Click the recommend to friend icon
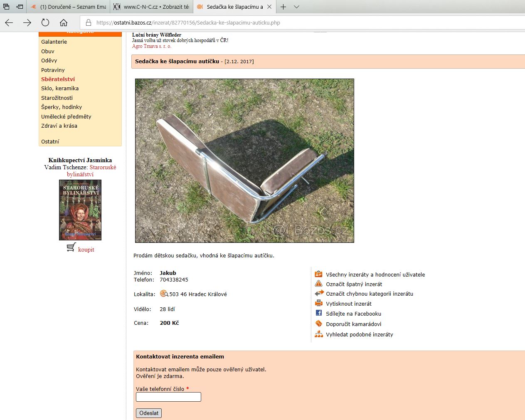This screenshot has height=420, width=525. coord(318,324)
